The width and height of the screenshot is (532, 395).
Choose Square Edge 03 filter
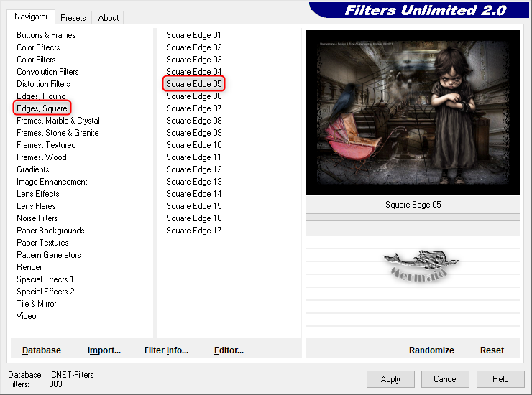[194, 60]
